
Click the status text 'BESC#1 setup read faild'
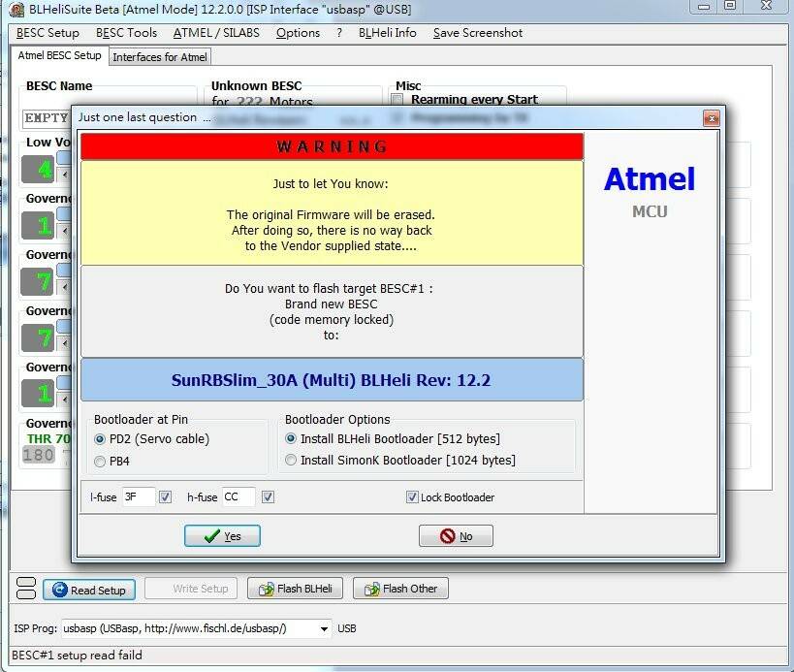coord(77,656)
